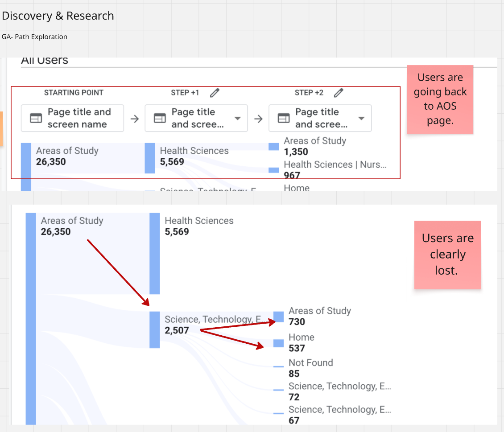This screenshot has width=504, height=432.
Task: Click the Science, Technology 2,507 node bar
Action: click(x=154, y=329)
